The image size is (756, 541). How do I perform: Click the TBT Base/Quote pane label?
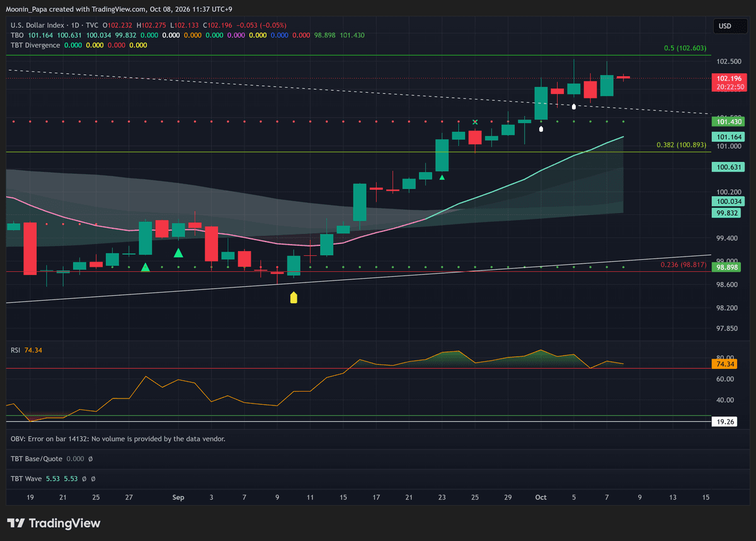[x=36, y=459]
